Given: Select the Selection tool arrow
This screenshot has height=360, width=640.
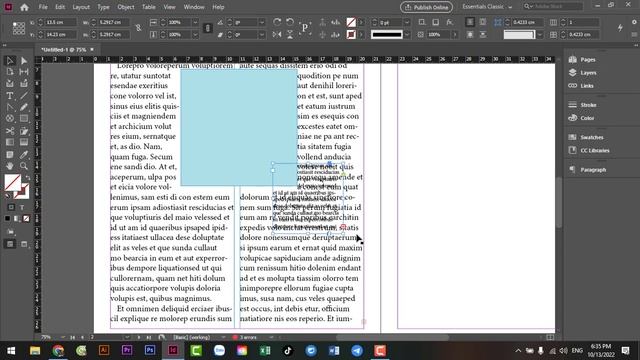Looking at the screenshot, I should point(10,61).
